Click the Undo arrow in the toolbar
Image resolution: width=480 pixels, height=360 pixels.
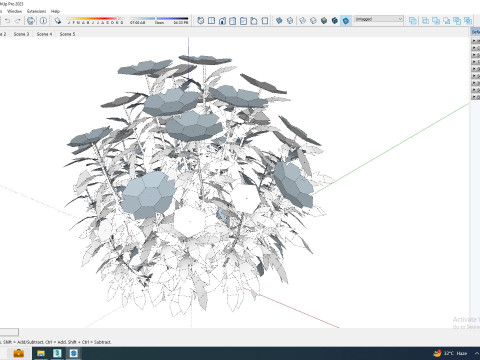[x=7, y=21]
